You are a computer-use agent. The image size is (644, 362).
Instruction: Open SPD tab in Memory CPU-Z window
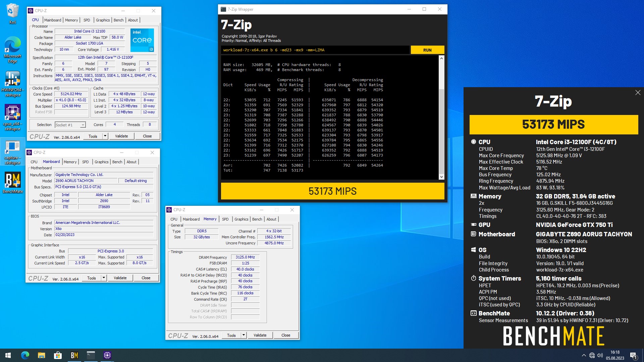pyautogui.click(x=225, y=219)
